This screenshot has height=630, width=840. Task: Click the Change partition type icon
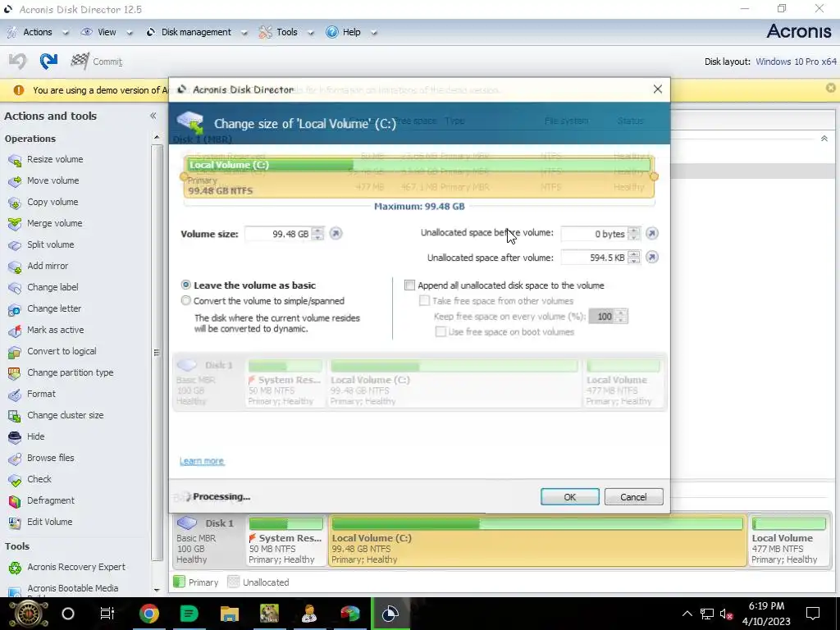[15, 373]
